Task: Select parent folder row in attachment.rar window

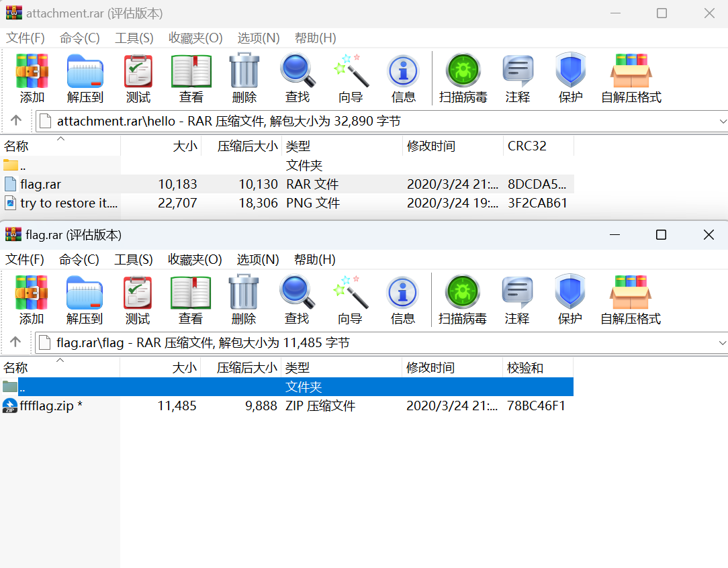Action: pos(287,165)
